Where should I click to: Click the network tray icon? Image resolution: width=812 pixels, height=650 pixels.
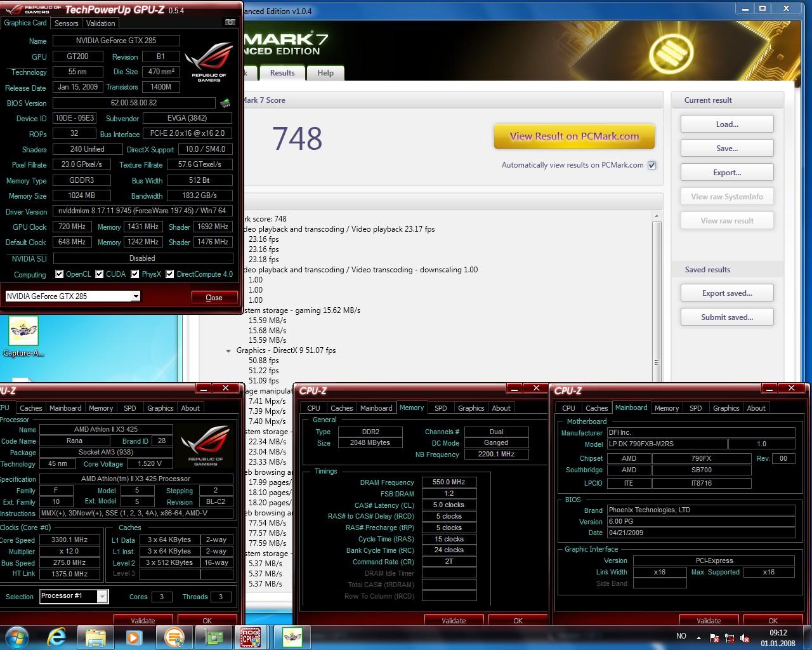[730, 637]
